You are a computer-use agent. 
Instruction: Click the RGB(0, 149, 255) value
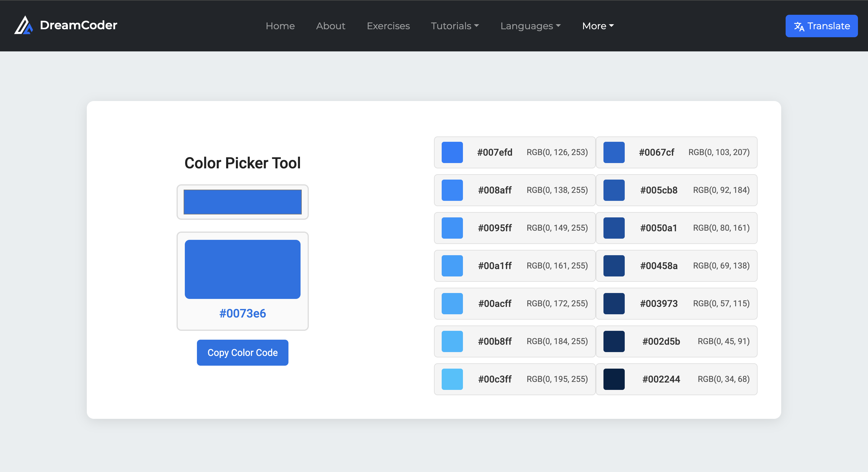557,228
